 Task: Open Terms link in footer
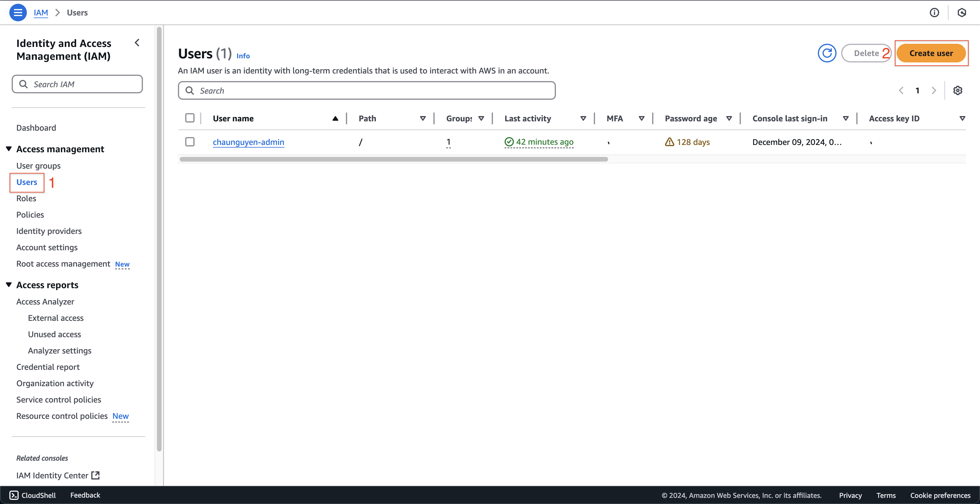(886, 495)
